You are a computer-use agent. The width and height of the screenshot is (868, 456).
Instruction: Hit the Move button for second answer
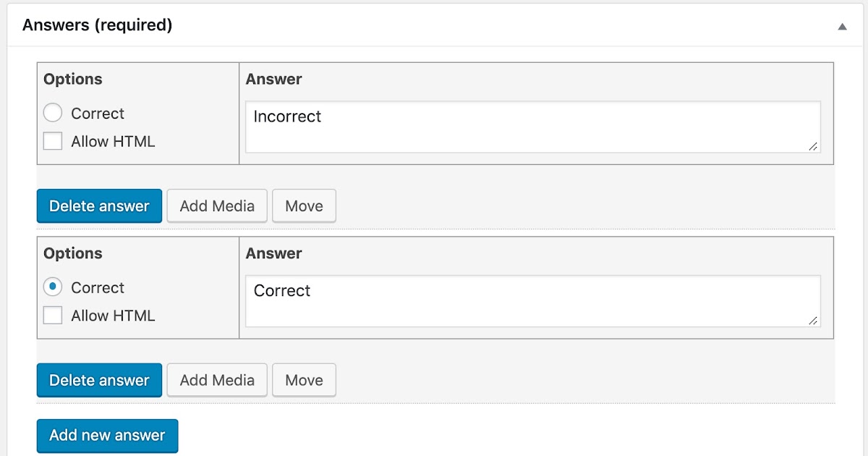point(304,380)
